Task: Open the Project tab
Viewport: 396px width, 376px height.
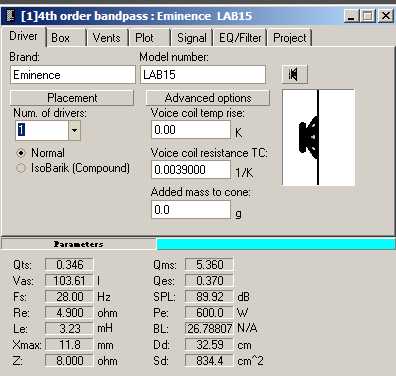Action: [x=290, y=38]
